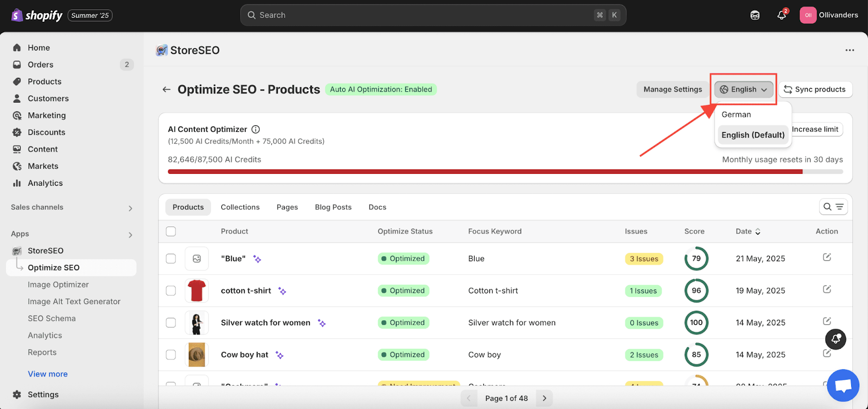Go to next page of products
Screen dimensions: 868x409
[x=544, y=398]
